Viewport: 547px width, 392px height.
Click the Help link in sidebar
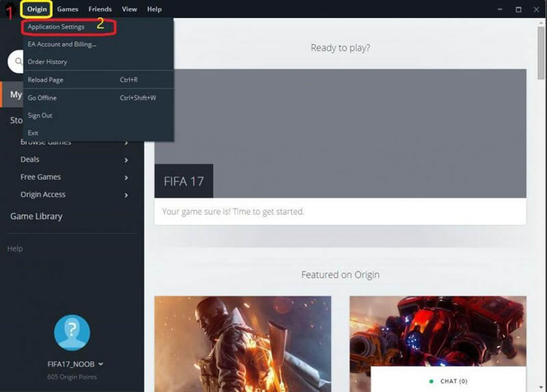pos(15,248)
